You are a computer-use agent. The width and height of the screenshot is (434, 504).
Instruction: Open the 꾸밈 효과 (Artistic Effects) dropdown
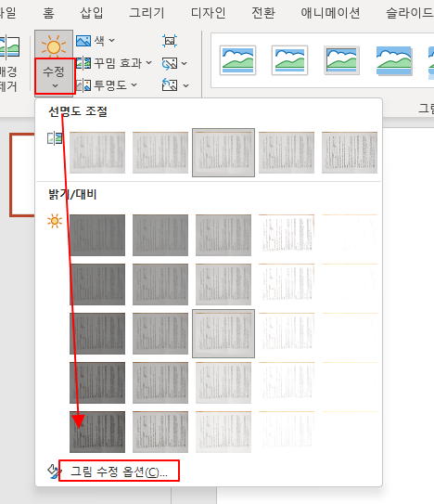[x=114, y=63]
